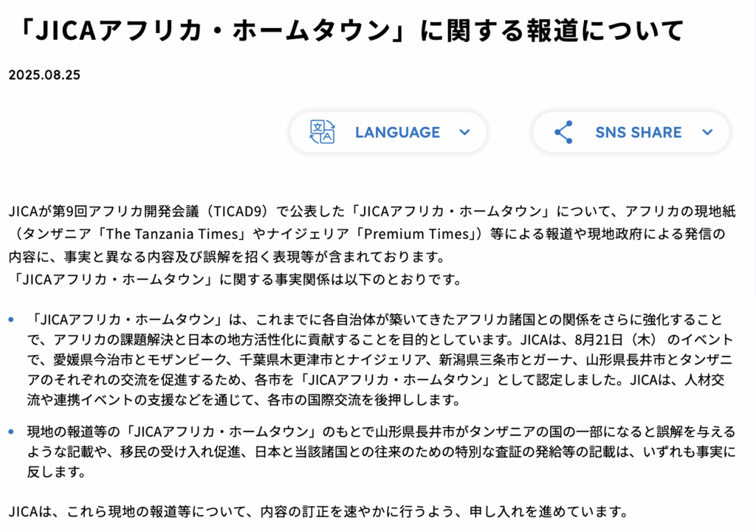Click the publication date 2025.08.25
Image resolution: width=756 pixels, height=532 pixels.
(x=44, y=75)
